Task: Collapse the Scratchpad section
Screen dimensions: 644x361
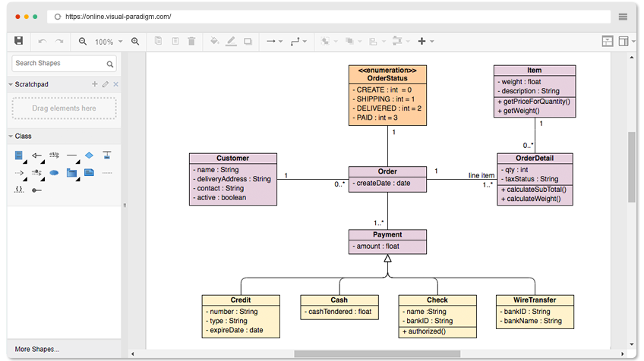Action: (11, 84)
